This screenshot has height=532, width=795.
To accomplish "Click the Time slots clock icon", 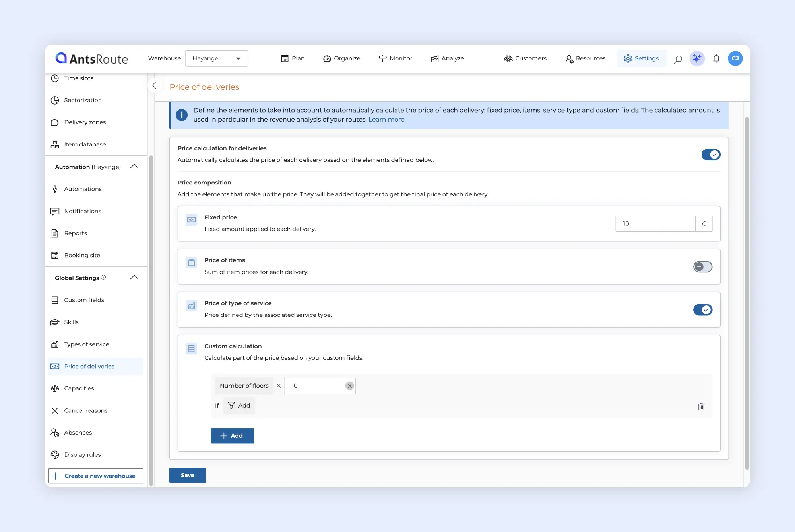I will tap(55, 78).
